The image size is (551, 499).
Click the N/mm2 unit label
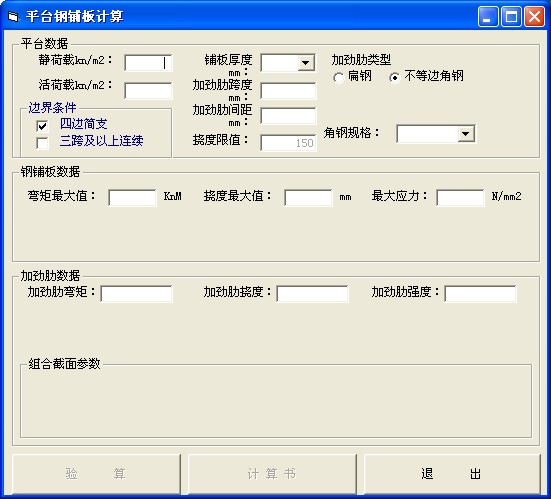506,196
